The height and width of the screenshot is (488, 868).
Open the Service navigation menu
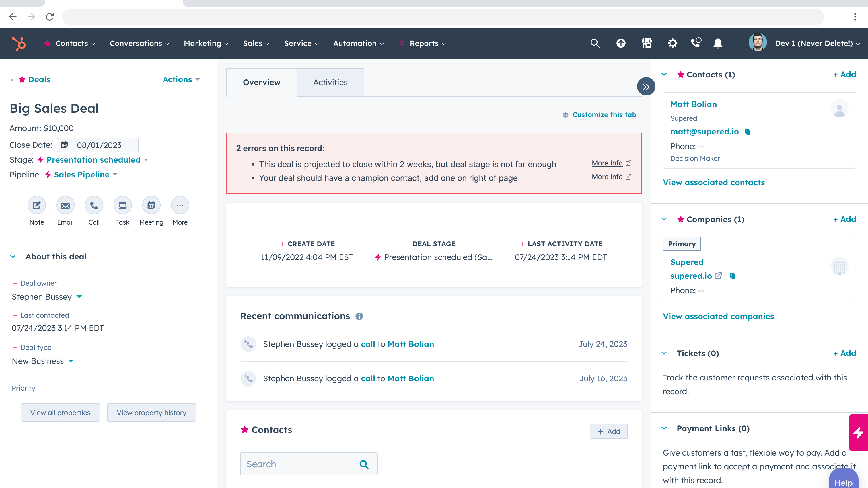tap(301, 44)
